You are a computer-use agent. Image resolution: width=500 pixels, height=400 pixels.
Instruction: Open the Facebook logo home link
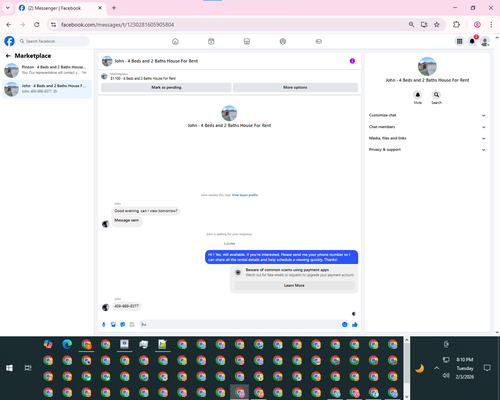tap(9, 41)
